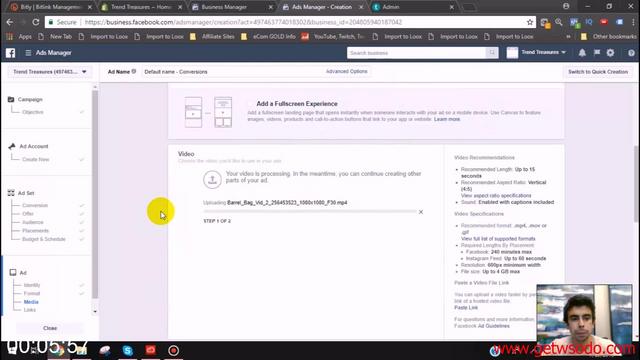Click the Ad Set grid icon

pyautogui.click(x=11, y=193)
